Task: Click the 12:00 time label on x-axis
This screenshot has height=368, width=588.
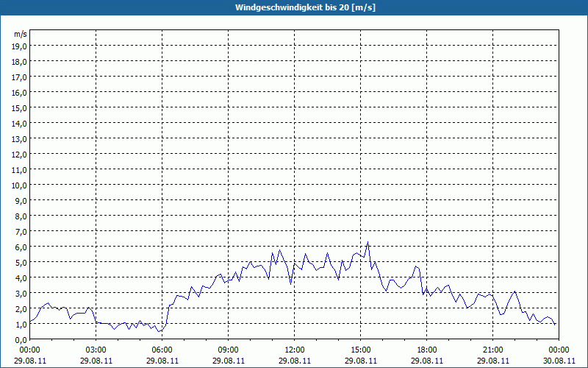Action: (295, 350)
